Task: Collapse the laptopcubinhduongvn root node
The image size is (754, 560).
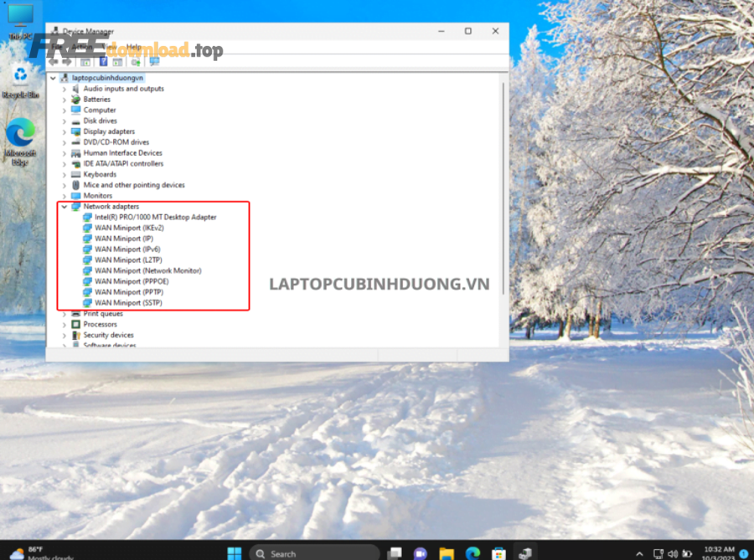Action: [x=54, y=78]
